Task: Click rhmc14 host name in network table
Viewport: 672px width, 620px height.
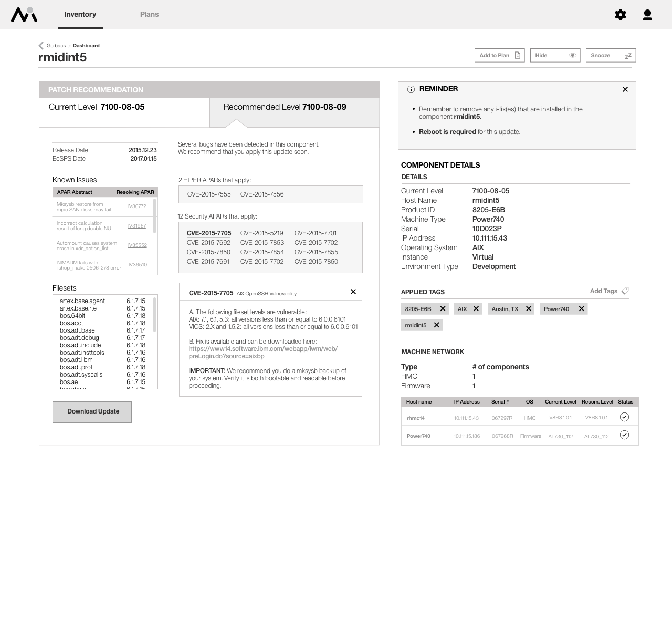Action: pos(416,418)
